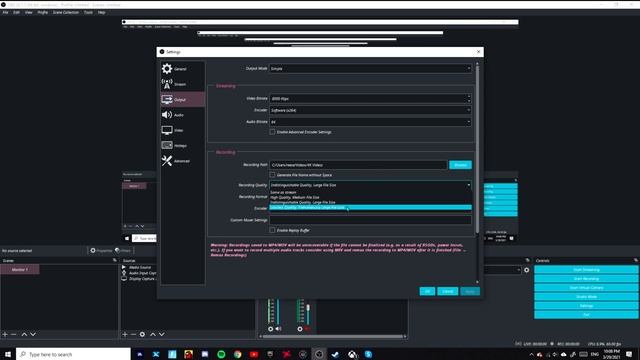This screenshot has height=360, width=640.
Task: Choose Same as stream quality option
Action: pyautogui.click(x=370, y=192)
